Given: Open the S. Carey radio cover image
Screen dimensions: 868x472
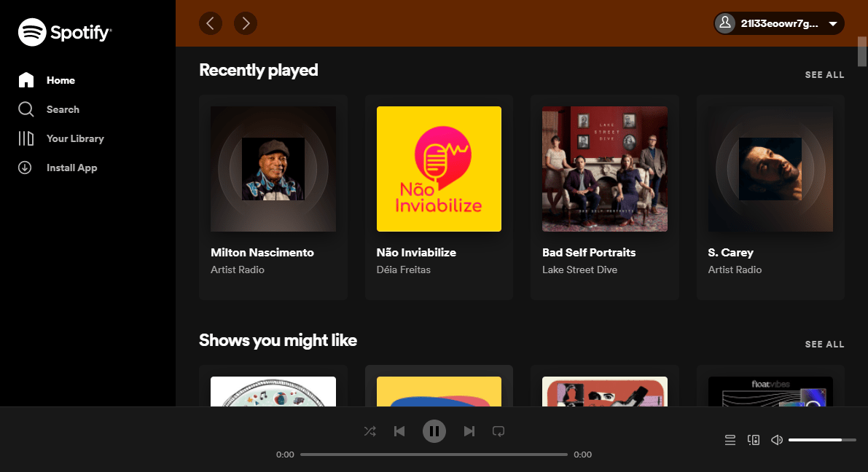Looking at the screenshot, I should coord(770,169).
